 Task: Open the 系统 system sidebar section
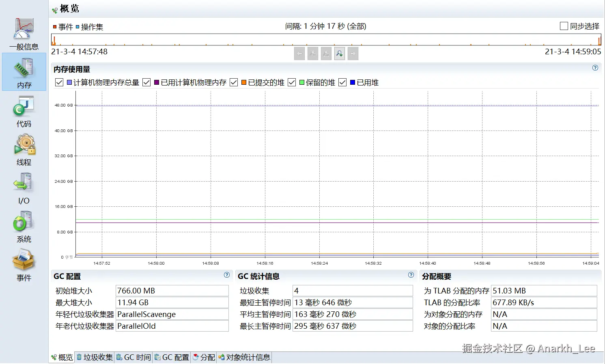24,227
